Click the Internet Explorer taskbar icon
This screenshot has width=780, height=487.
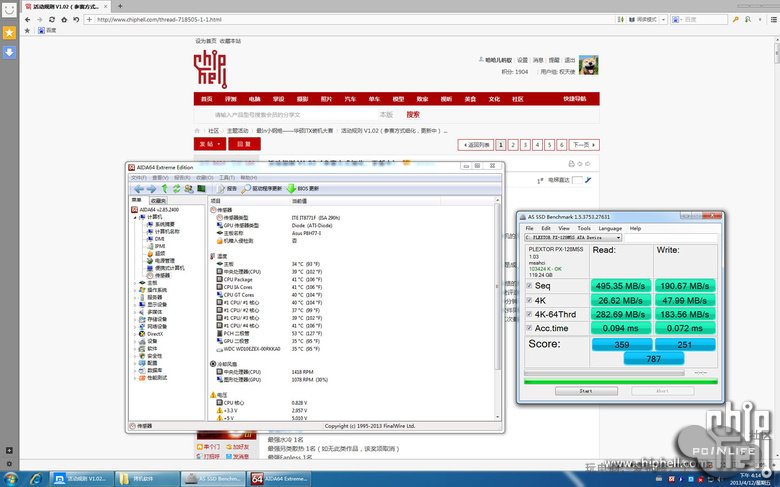36,479
